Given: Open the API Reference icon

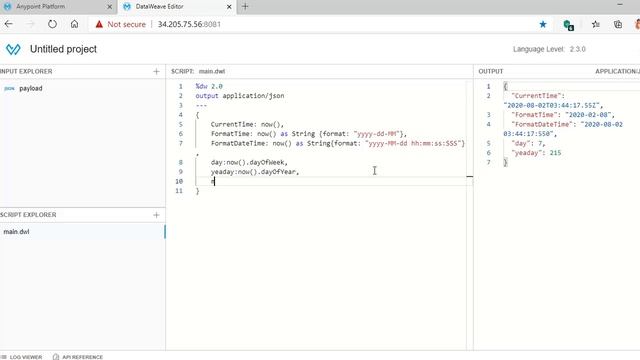Looking at the screenshot, I should 56,357.
